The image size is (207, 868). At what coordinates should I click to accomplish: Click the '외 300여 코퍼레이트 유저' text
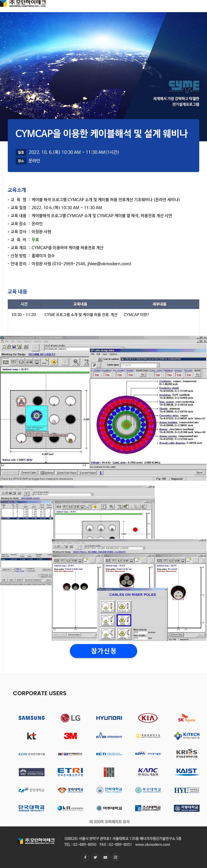pyautogui.click(x=109, y=822)
